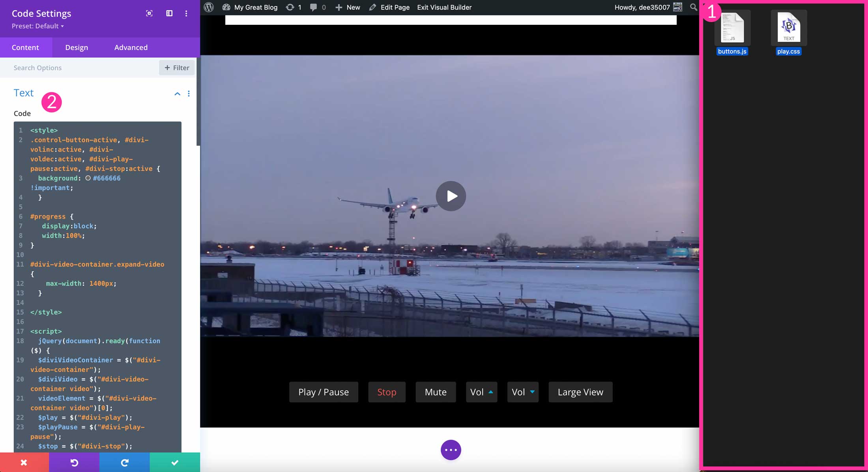Viewport: 868px width, 472px height.
Task: Click the settings layout toggle icon
Action: click(x=169, y=13)
